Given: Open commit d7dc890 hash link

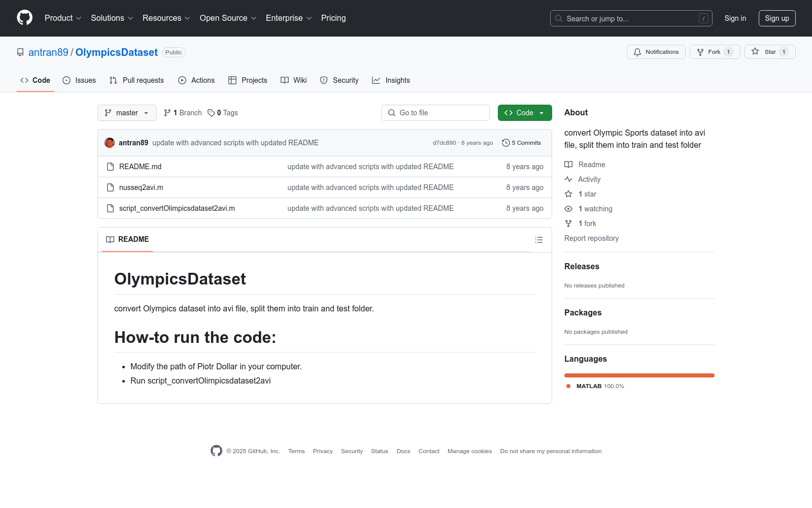Looking at the screenshot, I should pyautogui.click(x=445, y=143).
